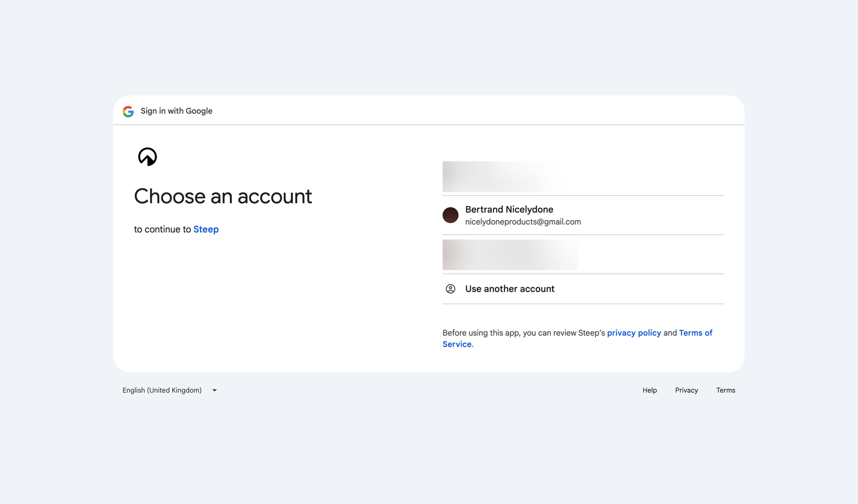Click the person icon beside Use another account
The width and height of the screenshot is (858, 504).
pyautogui.click(x=450, y=289)
